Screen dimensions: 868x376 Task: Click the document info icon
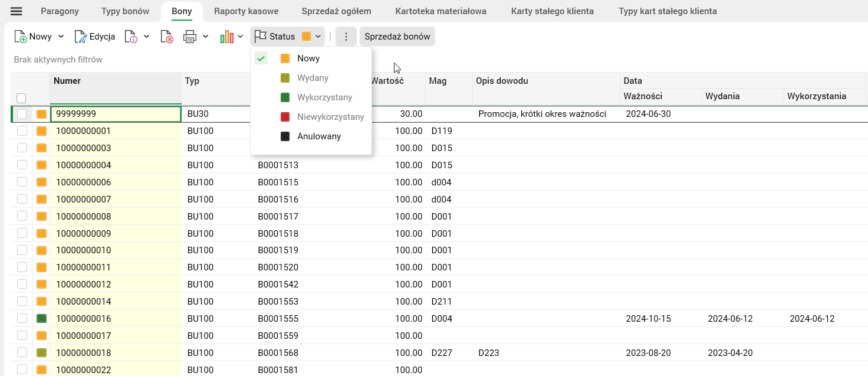tap(131, 37)
